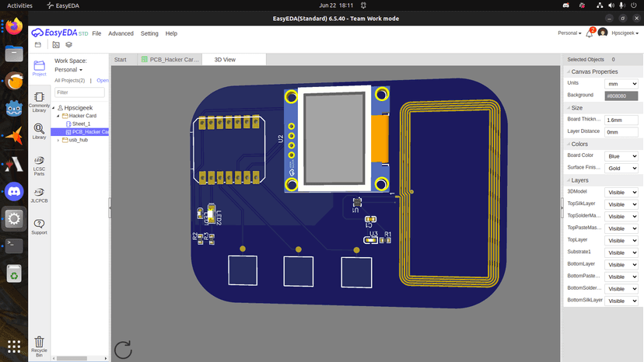Open the Units dropdown

[x=621, y=83]
